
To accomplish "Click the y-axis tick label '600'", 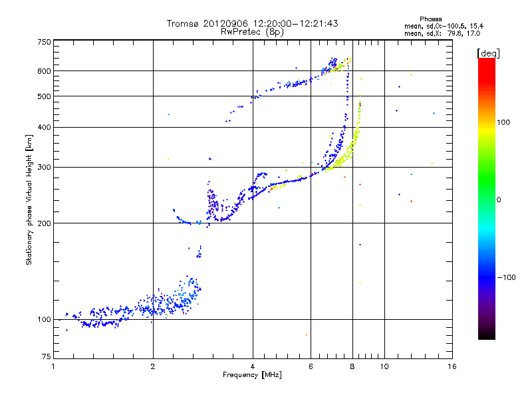I will 44,71.
